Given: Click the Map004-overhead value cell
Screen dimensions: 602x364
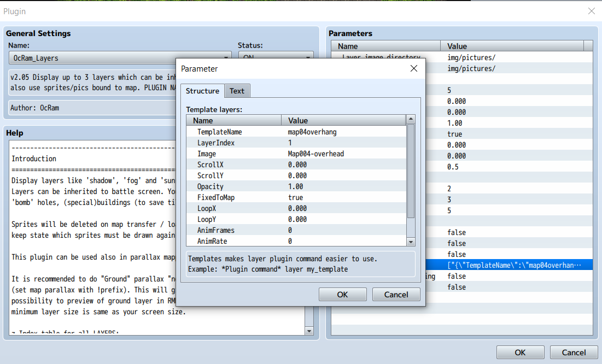Looking at the screenshot, I should point(315,154).
